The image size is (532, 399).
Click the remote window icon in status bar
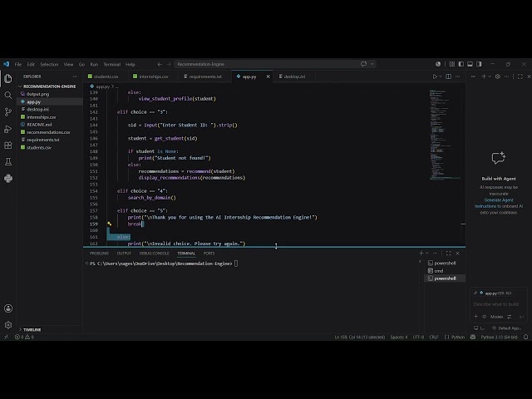(6, 337)
